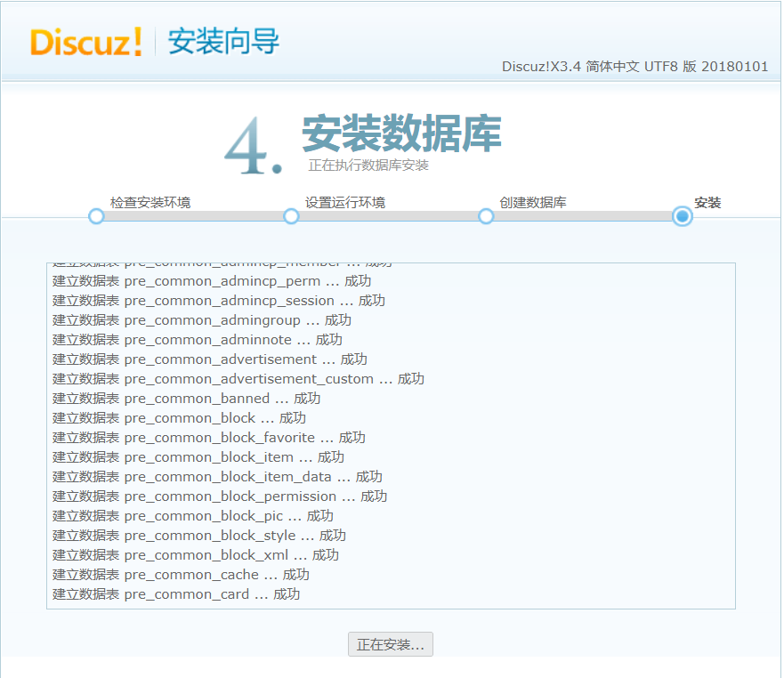Select the 创建数据库 step circle marker
The height and width of the screenshot is (678, 784).
tap(486, 216)
